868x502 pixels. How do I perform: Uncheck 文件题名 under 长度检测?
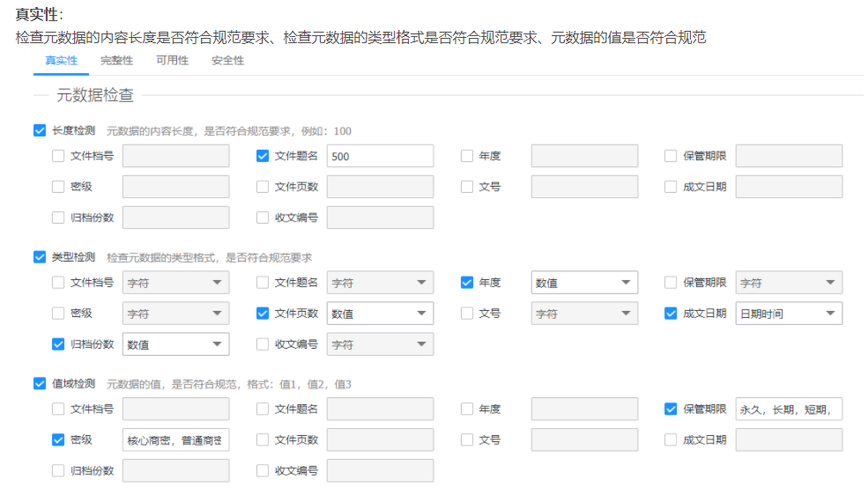pyautogui.click(x=263, y=156)
